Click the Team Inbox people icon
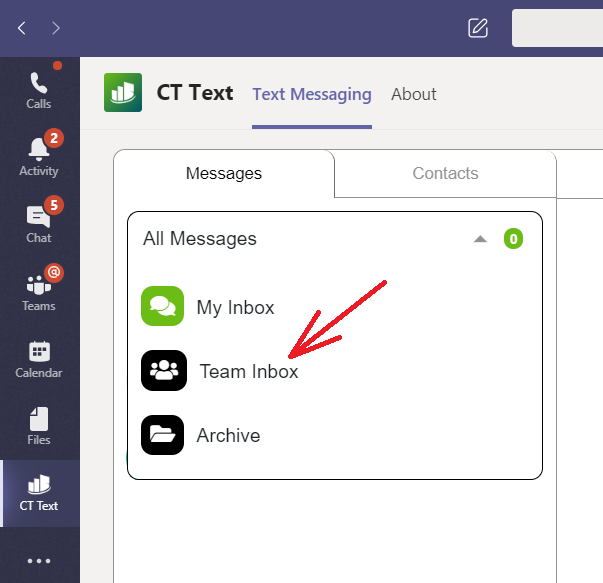603x583 pixels. [x=164, y=371]
